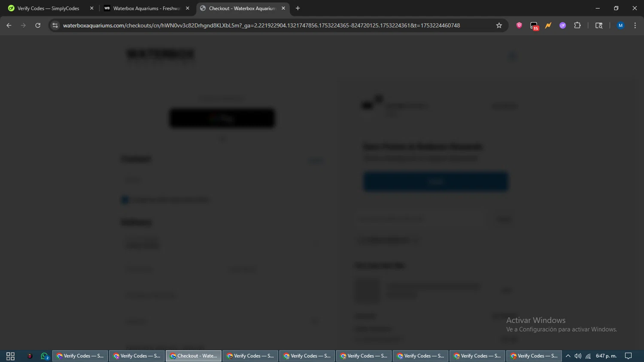Open the Windows notification center

(x=629, y=356)
